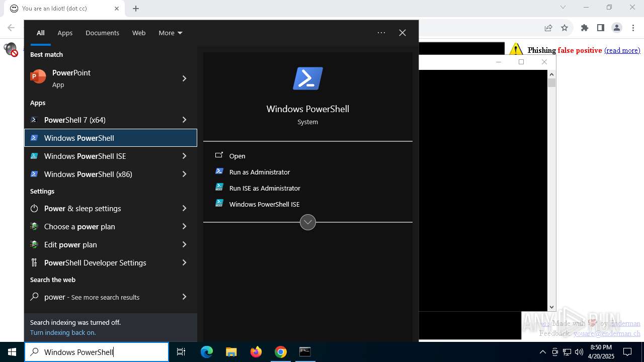
Task: Toggle Chrome side panel
Action: (601, 28)
